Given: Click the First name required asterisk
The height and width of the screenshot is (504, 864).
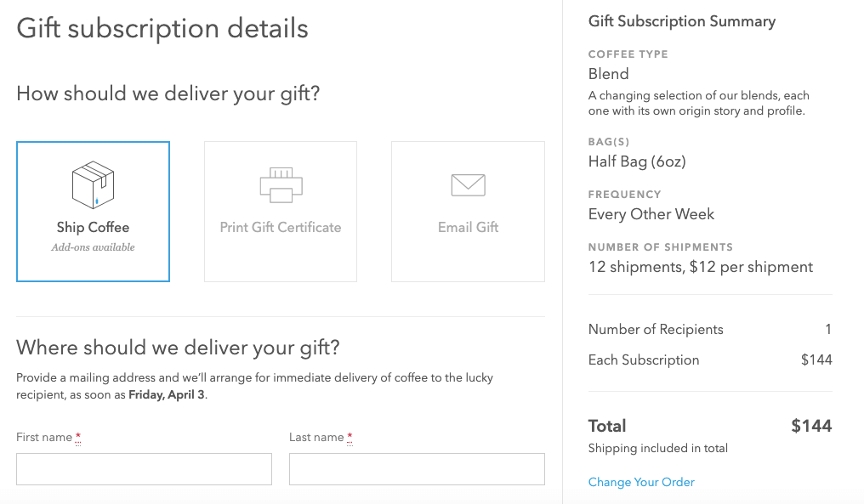Looking at the screenshot, I should (77, 438).
